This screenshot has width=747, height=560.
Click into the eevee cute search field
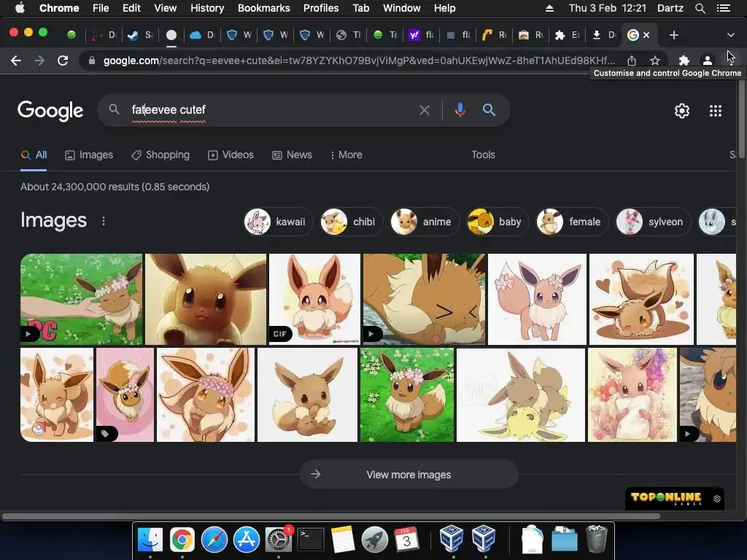271,110
